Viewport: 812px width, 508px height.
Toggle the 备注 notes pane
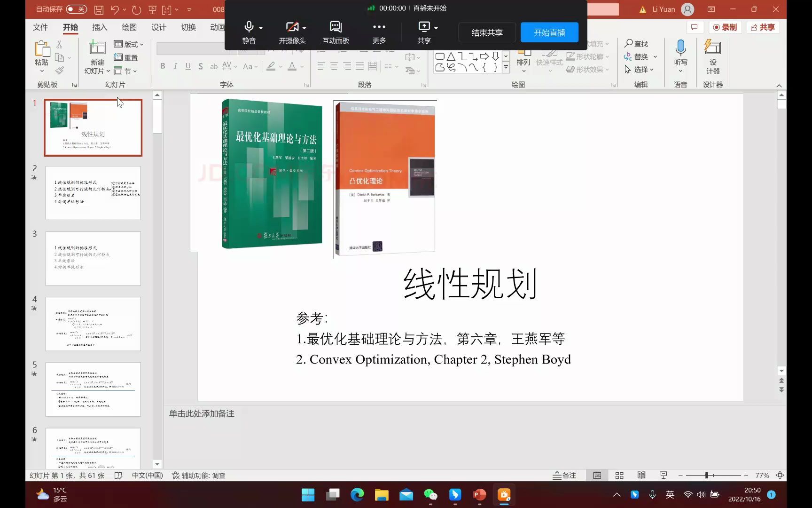click(x=564, y=476)
